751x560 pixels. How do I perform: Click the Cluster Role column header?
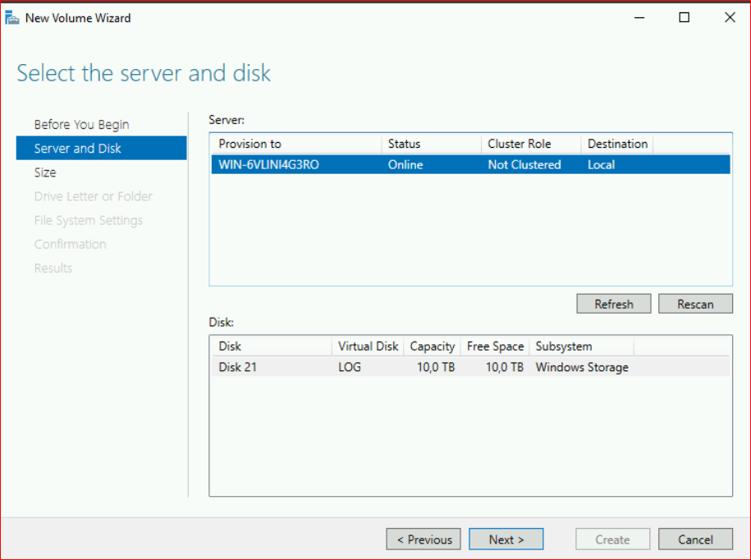coord(519,144)
